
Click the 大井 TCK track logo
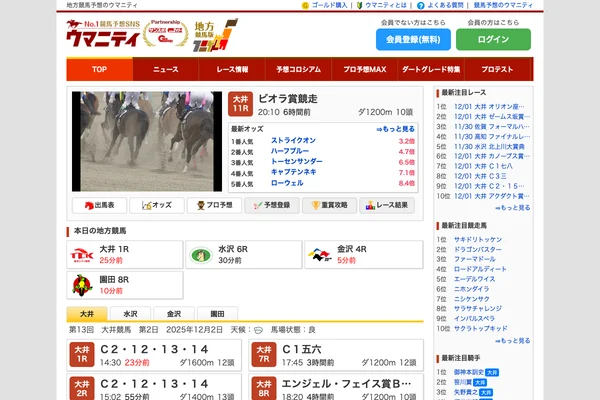[82, 255]
